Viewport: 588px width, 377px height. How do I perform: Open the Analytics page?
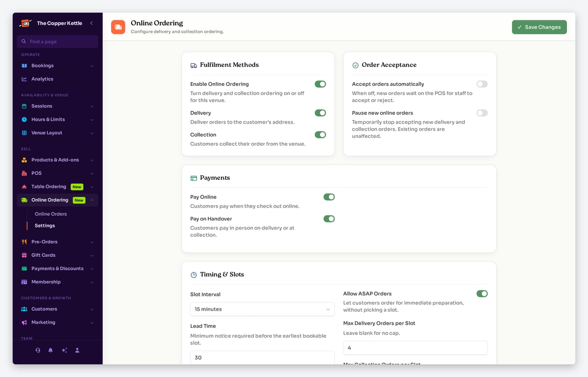point(57,79)
